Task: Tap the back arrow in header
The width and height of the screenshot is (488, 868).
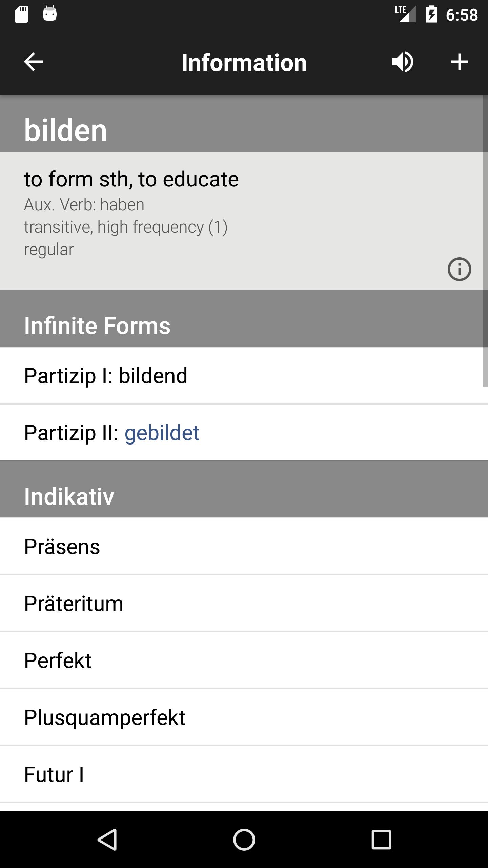Action: click(x=33, y=62)
